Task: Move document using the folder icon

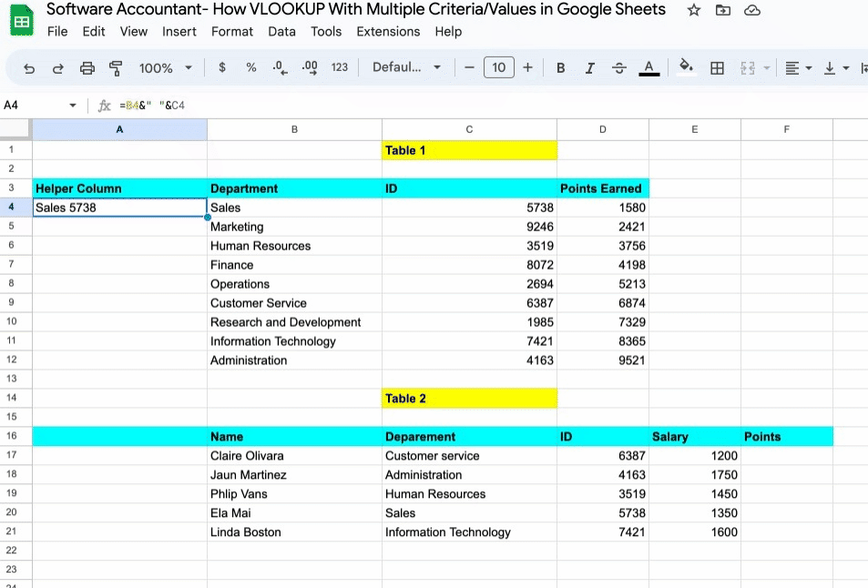Action: [723, 10]
